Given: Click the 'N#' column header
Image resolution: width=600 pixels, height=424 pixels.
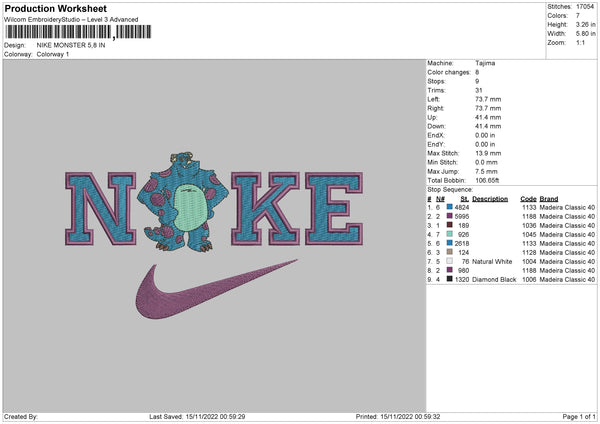Looking at the screenshot, I should tap(440, 199).
